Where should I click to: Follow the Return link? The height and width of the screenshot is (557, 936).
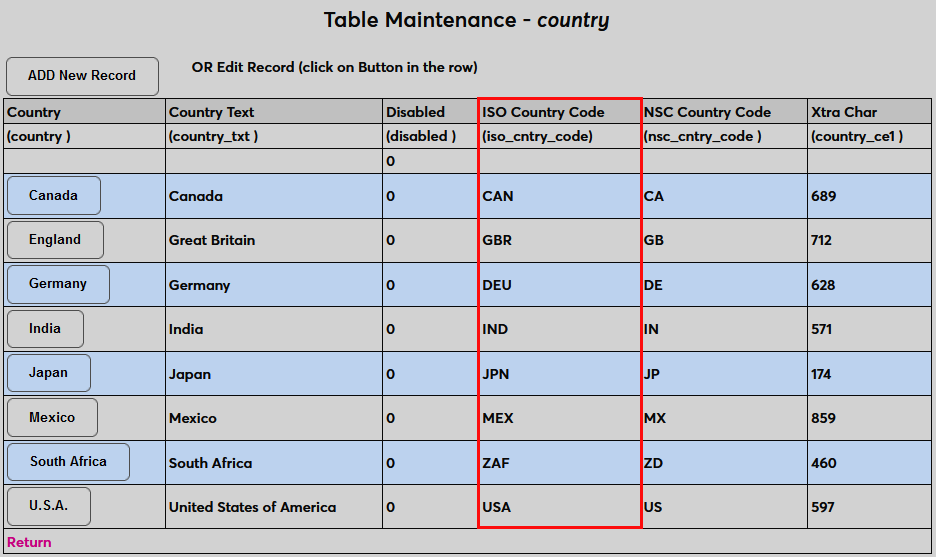29,543
